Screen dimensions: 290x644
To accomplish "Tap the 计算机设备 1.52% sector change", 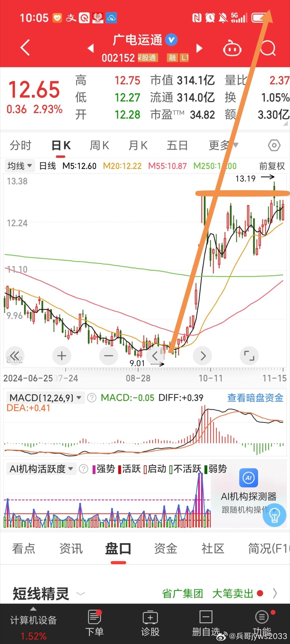I will pos(33,636).
